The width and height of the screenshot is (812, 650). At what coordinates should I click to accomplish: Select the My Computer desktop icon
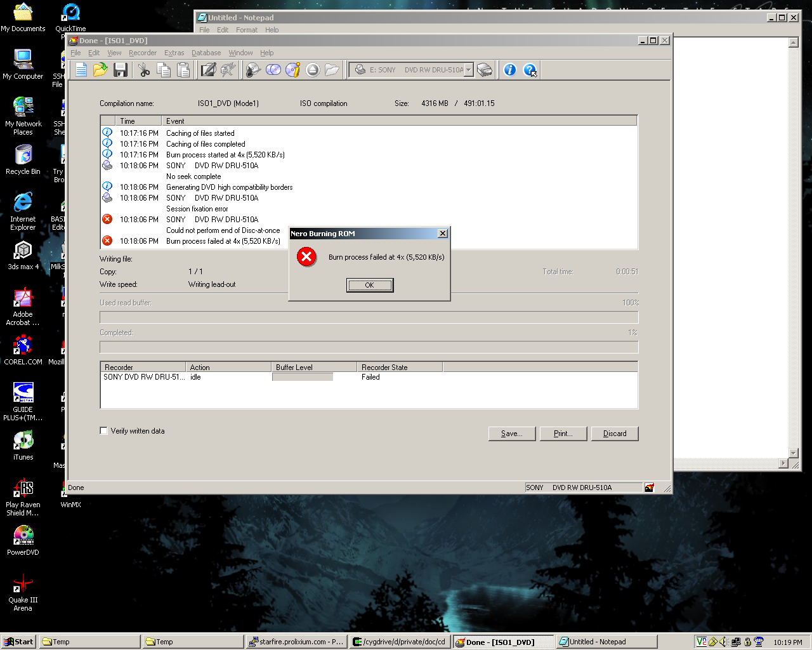point(23,64)
